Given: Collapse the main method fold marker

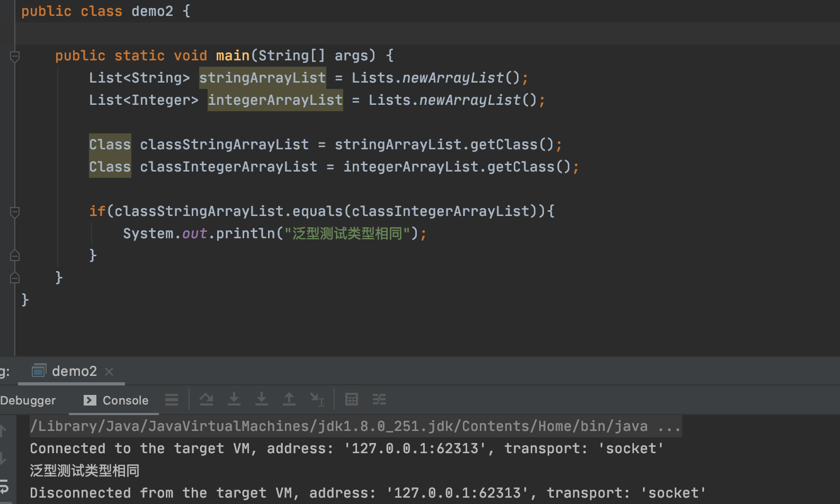Looking at the screenshot, I should 15,56.
